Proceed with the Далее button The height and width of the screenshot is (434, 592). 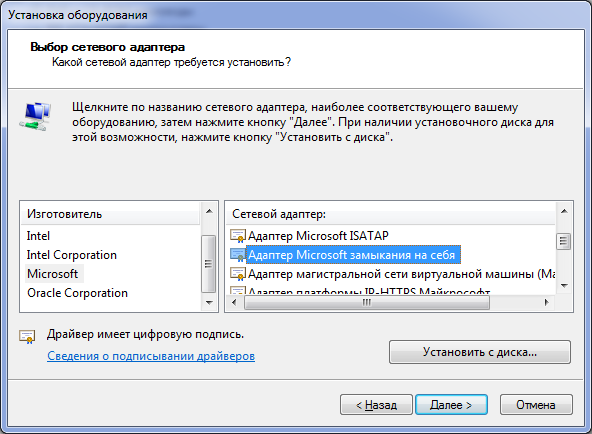tap(451, 405)
